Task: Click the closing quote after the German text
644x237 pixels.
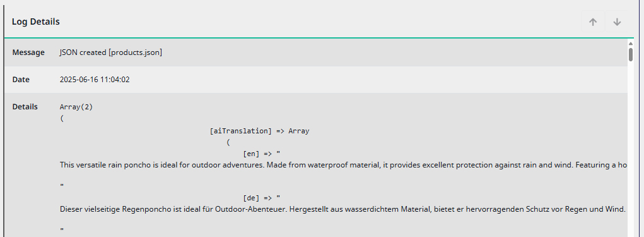Action: click(x=62, y=229)
